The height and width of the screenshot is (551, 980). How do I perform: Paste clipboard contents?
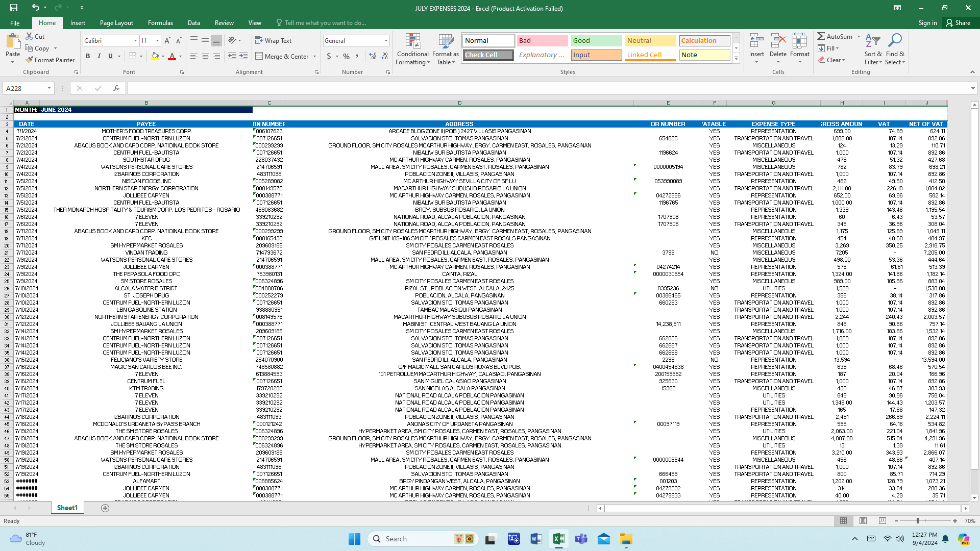point(13,45)
